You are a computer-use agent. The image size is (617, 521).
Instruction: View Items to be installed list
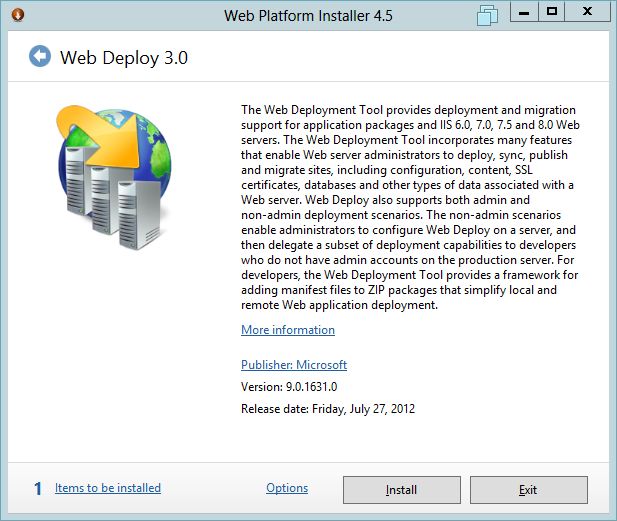tap(108, 488)
